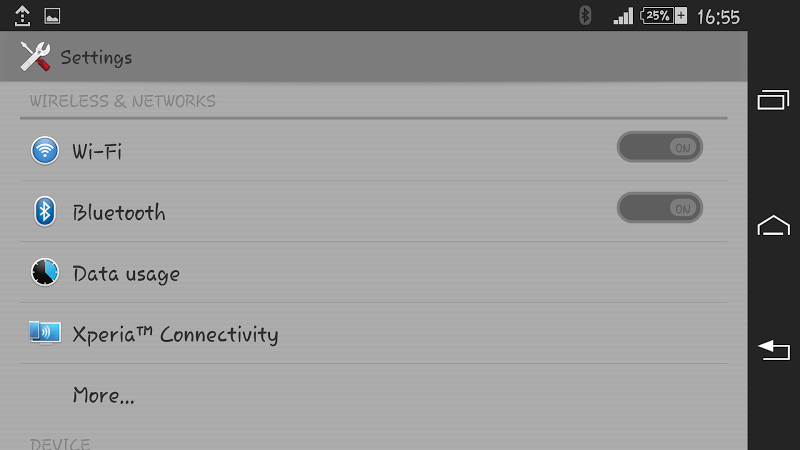The height and width of the screenshot is (450, 800).
Task: Tap the Settings title text
Action: pyautogui.click(x=96, y=58)
